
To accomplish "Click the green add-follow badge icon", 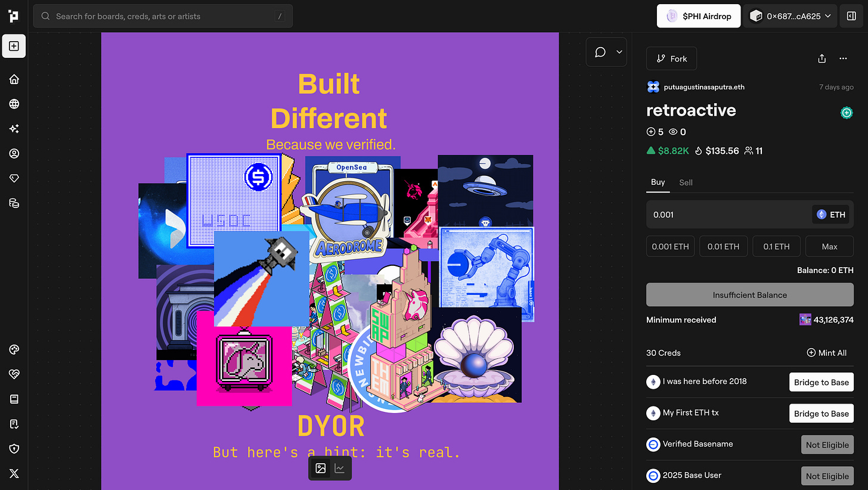I will [847, 112].
